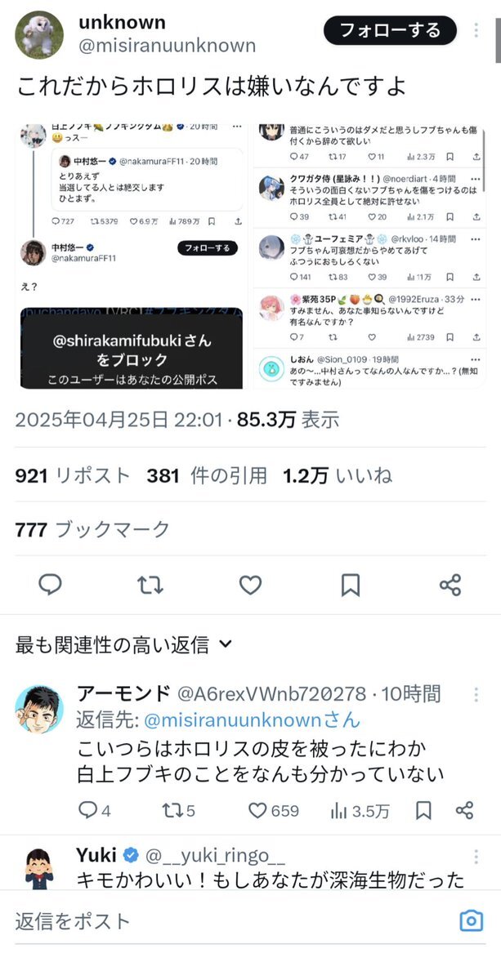The width and height of the screenshot is (501, 980).
Task: Open the attached screenshot image in the post
Action: [x=250, y=254]
